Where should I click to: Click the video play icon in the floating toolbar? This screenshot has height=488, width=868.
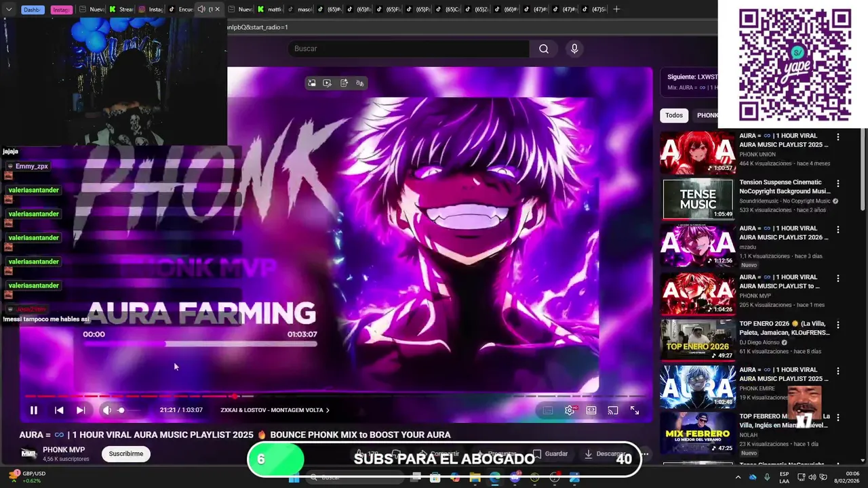[328, 83]
